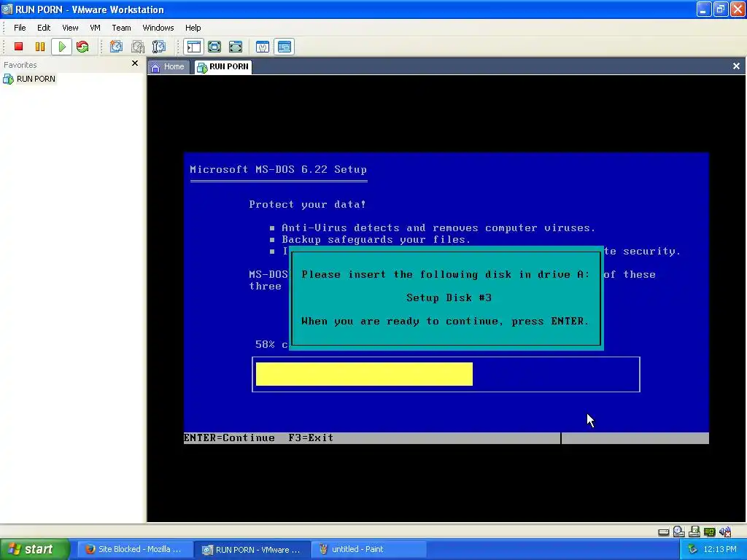This screenshot has height=560, width=747.
Task: Click the Reset virtual machine icon
Action: pos(82,47)
